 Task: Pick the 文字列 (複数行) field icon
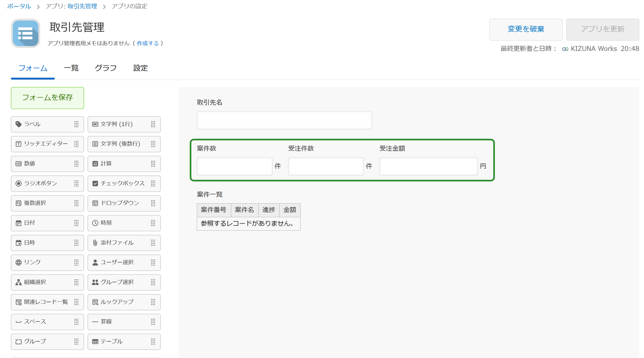95,144
